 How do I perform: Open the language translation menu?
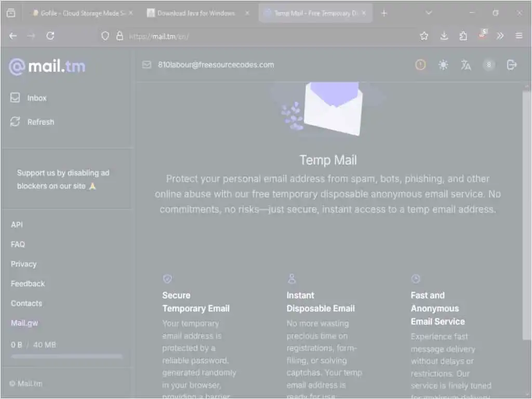(466, 64)
